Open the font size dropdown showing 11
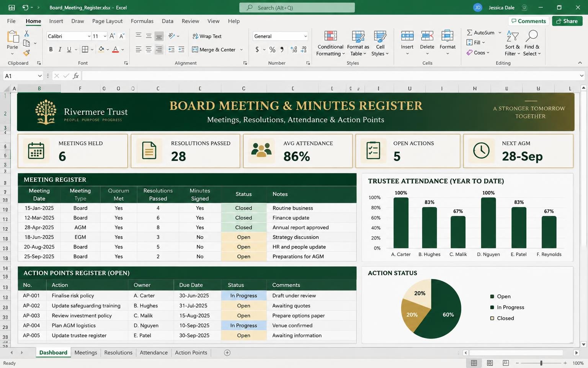The height and width of the screenshot is (368, 588). tap(105, 36)
